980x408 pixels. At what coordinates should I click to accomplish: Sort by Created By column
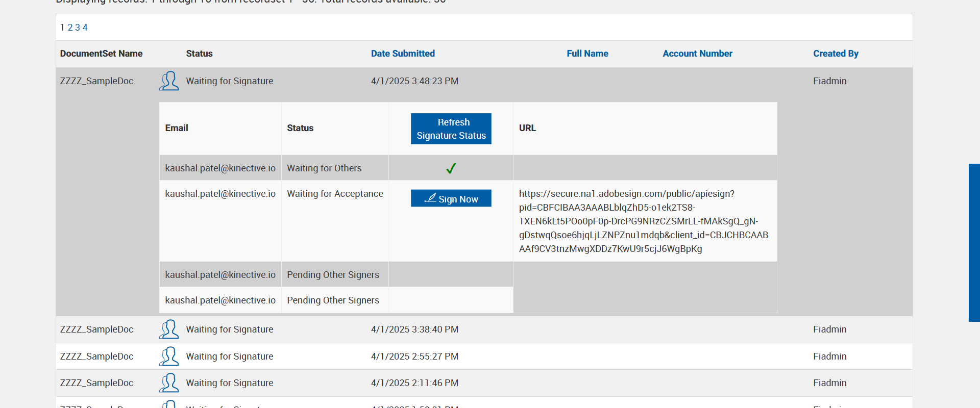coord(836,54)
